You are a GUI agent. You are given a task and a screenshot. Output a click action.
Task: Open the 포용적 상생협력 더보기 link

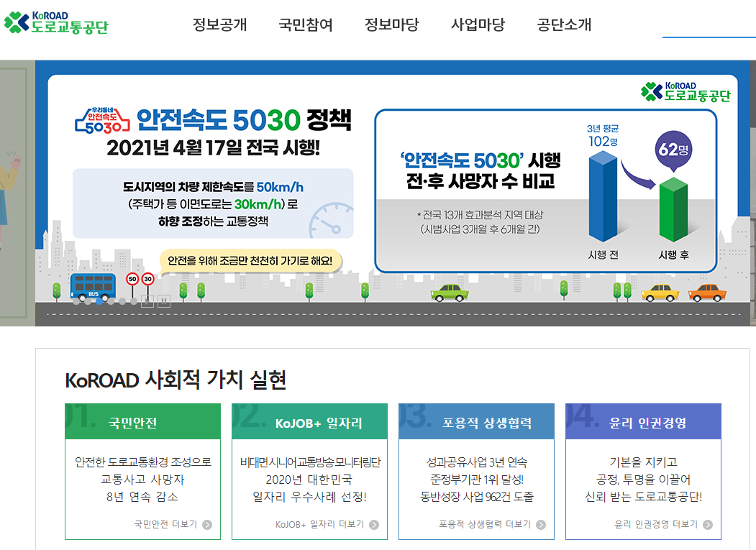click(x=492, y=524)
